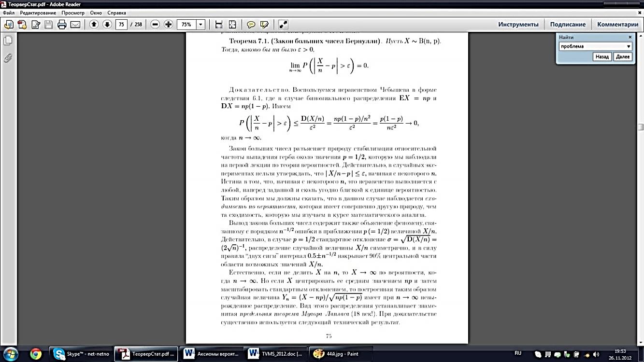Screen dimensions: 644x362
Task: Open the Просмотр menu
Action: pos(72,13)
